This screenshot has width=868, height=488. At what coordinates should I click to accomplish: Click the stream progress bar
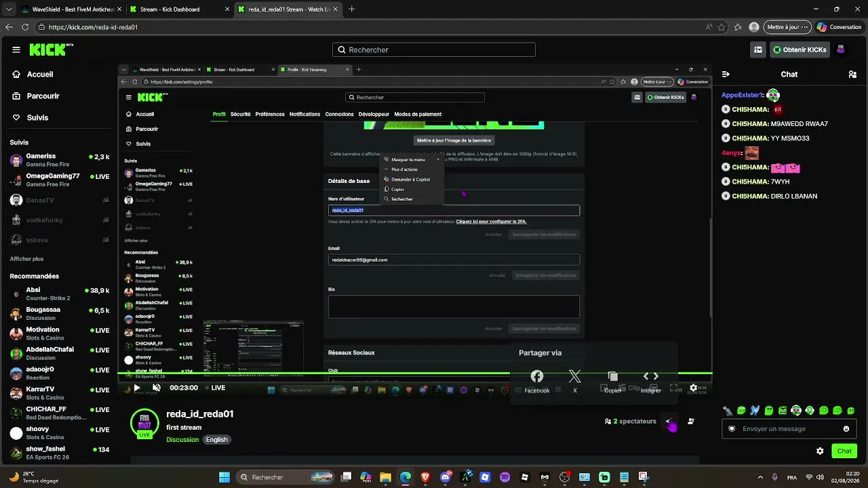click(415, 373)
